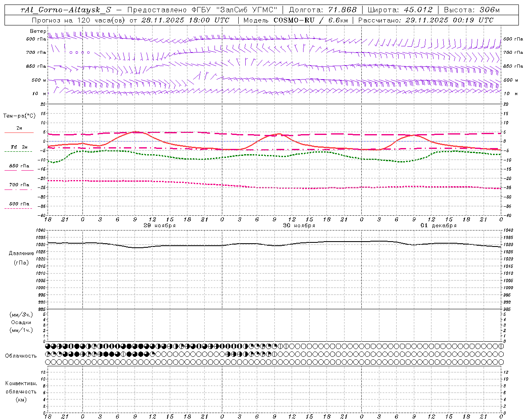Click the Давление pressure panel label

point(21,253)
